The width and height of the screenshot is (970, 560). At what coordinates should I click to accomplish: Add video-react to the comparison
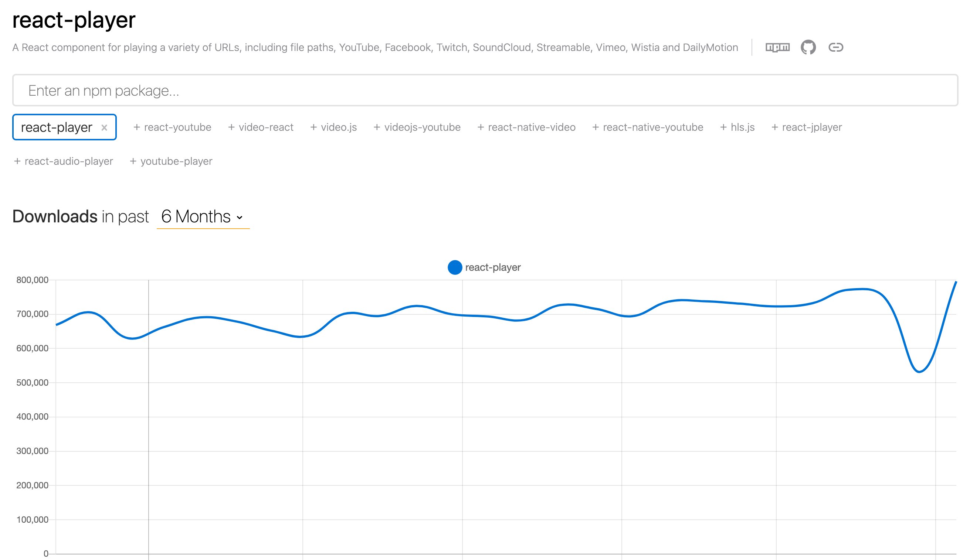point(261,127)
